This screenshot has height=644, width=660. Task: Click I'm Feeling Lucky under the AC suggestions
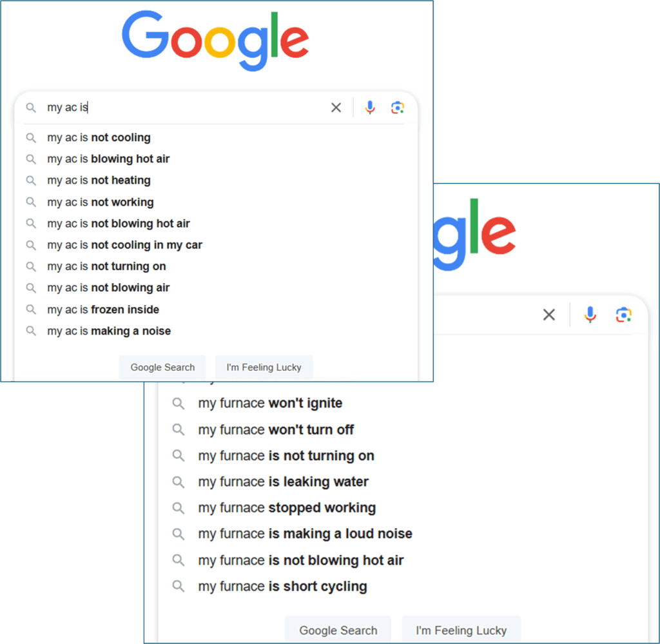click(264, 367)
